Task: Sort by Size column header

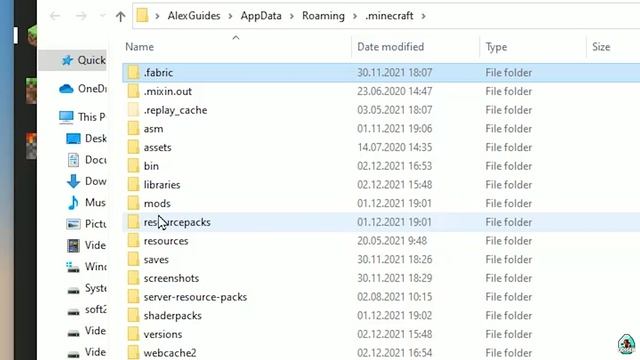Action: point(601,47)
